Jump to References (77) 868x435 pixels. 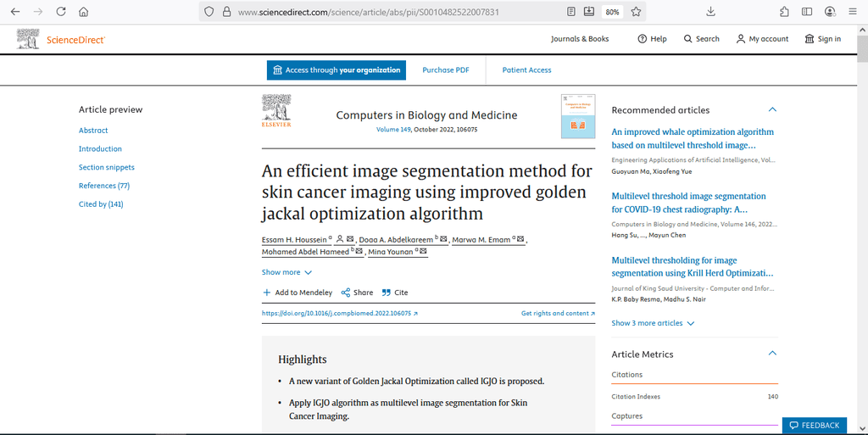point(104,186)
